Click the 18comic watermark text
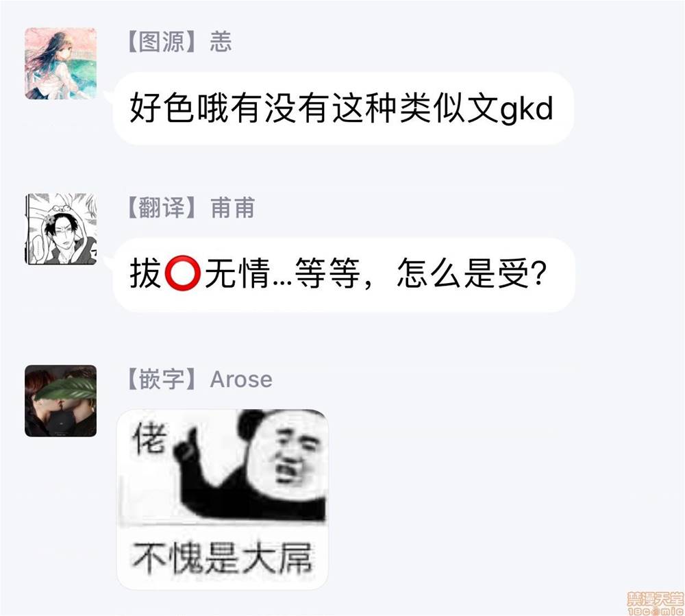 coord(656,611)
